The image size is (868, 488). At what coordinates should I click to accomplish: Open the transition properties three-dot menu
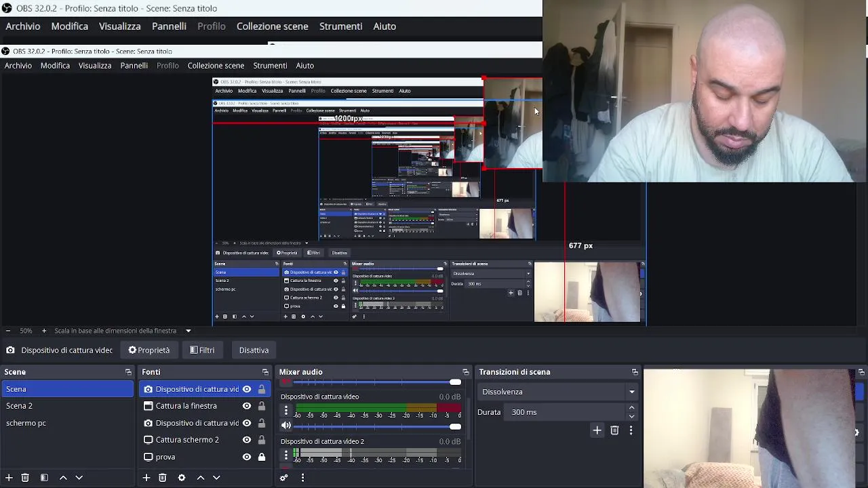[x=631, y=430]
